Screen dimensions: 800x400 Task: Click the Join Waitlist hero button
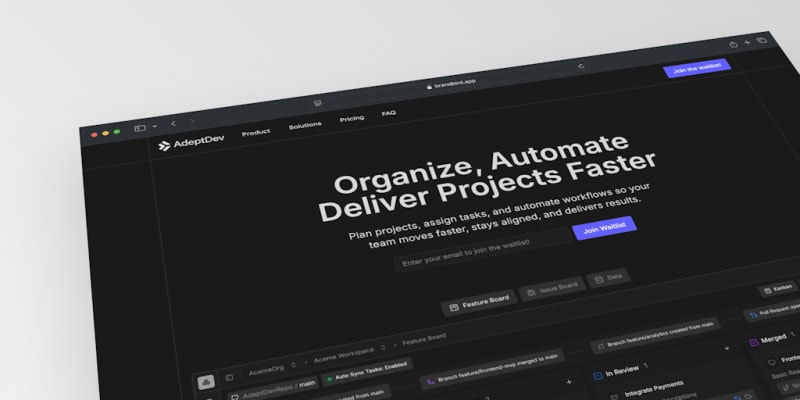click(605, 228)
